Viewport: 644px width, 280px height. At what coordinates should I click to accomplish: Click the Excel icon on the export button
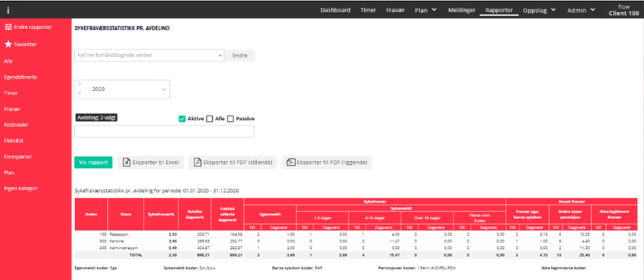pos(127,162)
